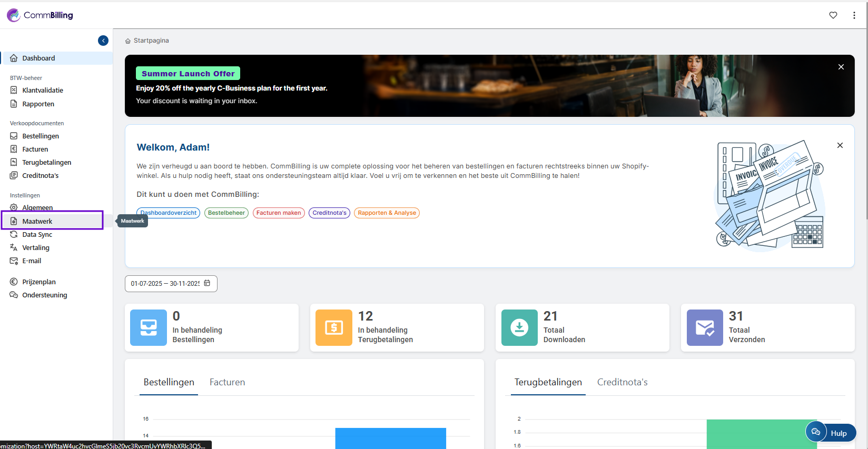
Task: Go to Klantvalidatie in the sidebar
Action: pyautogui.click(x=43, y=91)
